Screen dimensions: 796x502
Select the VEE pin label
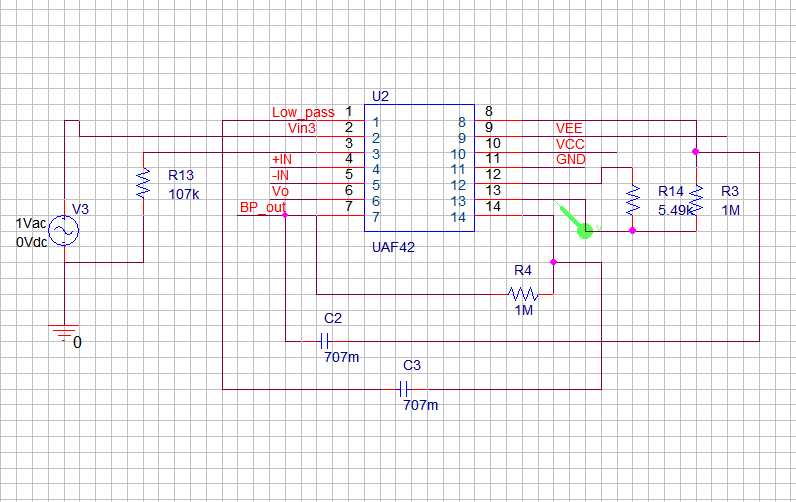pos(569,128)
